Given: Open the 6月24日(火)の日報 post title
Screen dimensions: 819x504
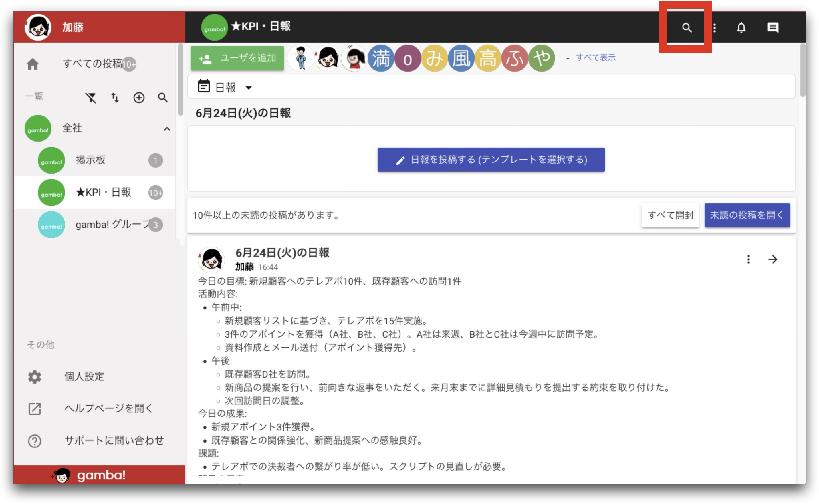Looking at the screenshot, I should coord(282,253).
